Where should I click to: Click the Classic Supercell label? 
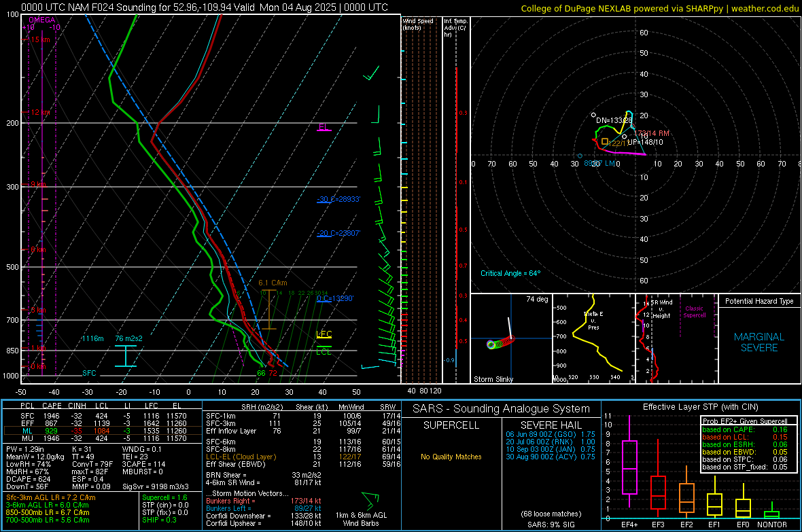point(694,312)
